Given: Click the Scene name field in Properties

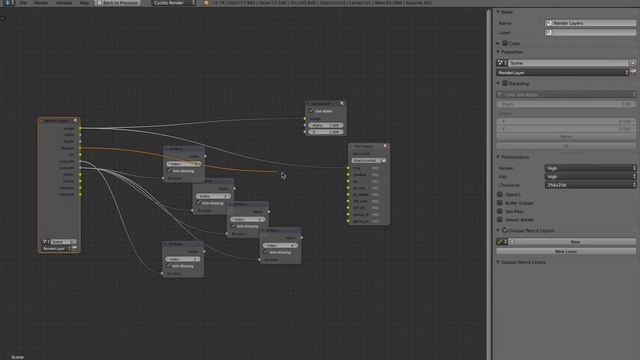Looking at the screenshot, I should [x=569, y=63].
